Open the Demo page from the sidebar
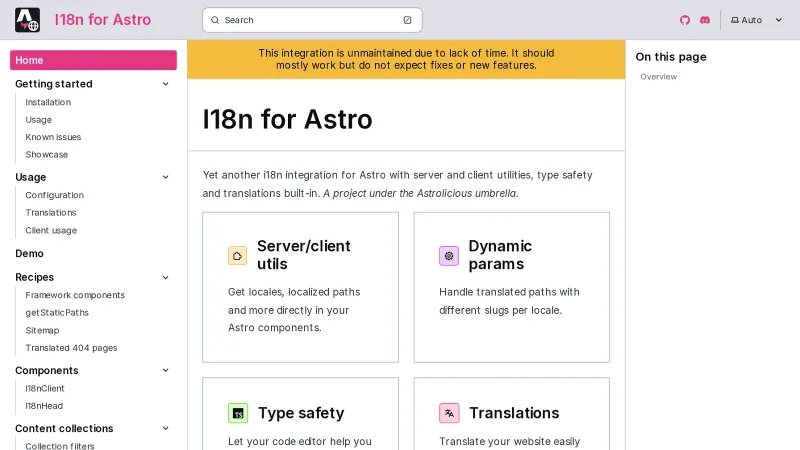Image resolution: width=800 pixels, height=450 pixels. point(30,254)
